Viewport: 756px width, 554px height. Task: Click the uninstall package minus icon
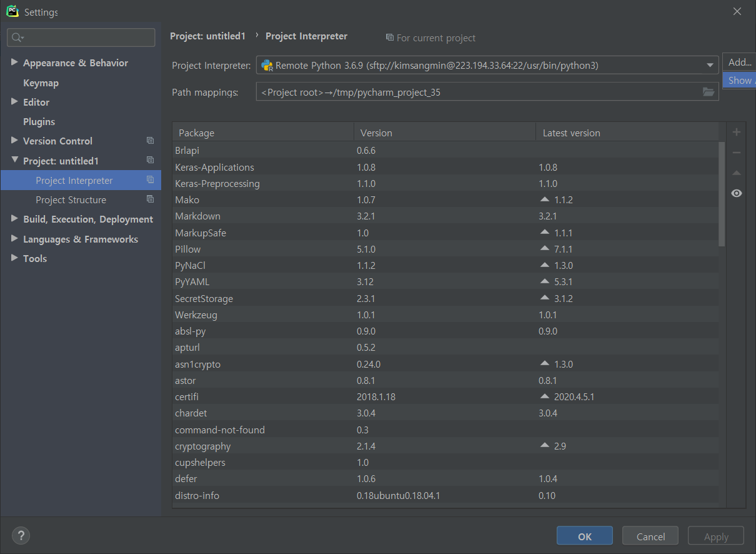[x=737, y=153]
